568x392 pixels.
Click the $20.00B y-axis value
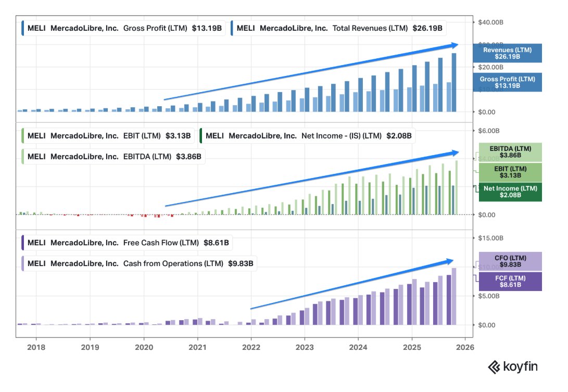[490, 67]
